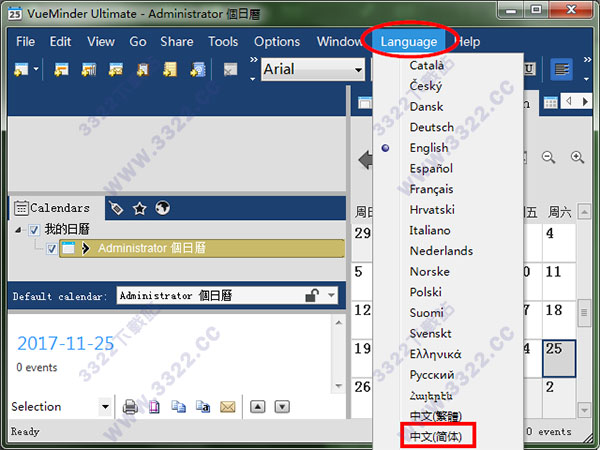Click the fourth toolbar icon with envelope
The height and width of the screenshot is (450, 600).
coord(116,70)
